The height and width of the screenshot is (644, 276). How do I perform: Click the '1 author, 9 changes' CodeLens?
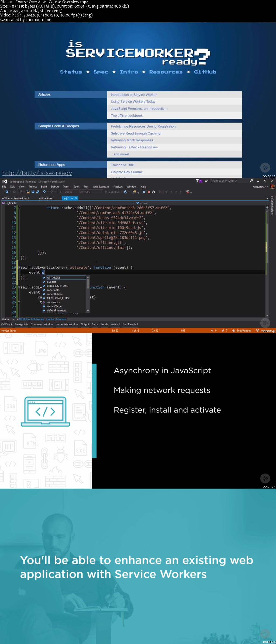point(56,319)
